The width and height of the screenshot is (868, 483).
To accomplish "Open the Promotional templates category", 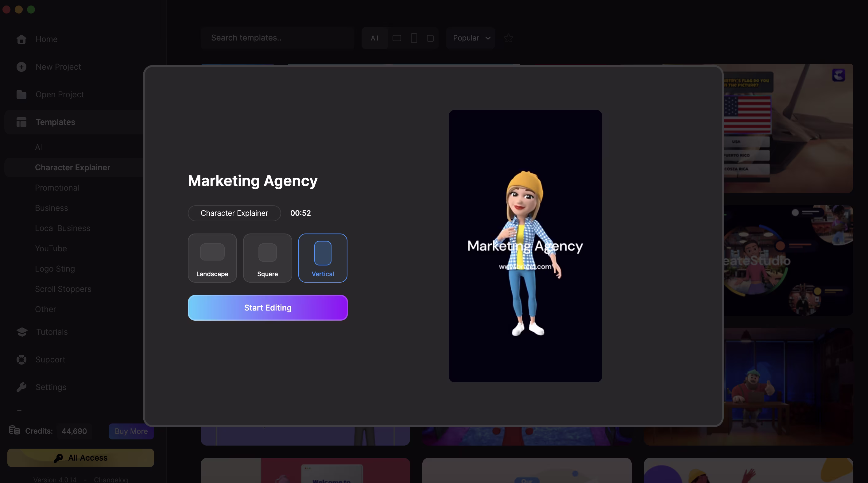I will 57,188.
